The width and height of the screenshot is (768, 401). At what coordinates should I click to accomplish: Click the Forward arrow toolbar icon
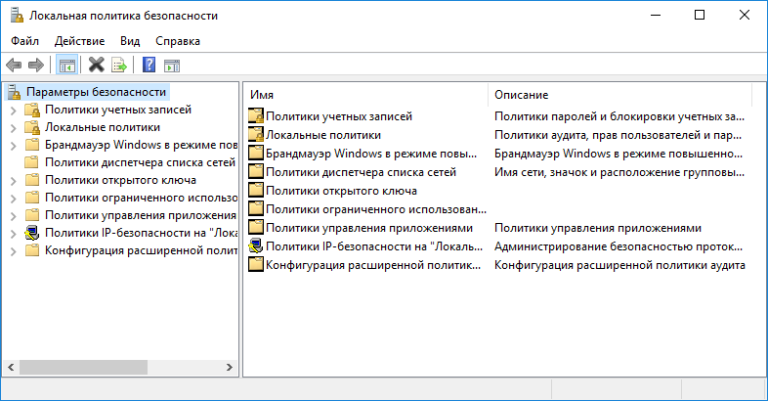pos(36,66)
